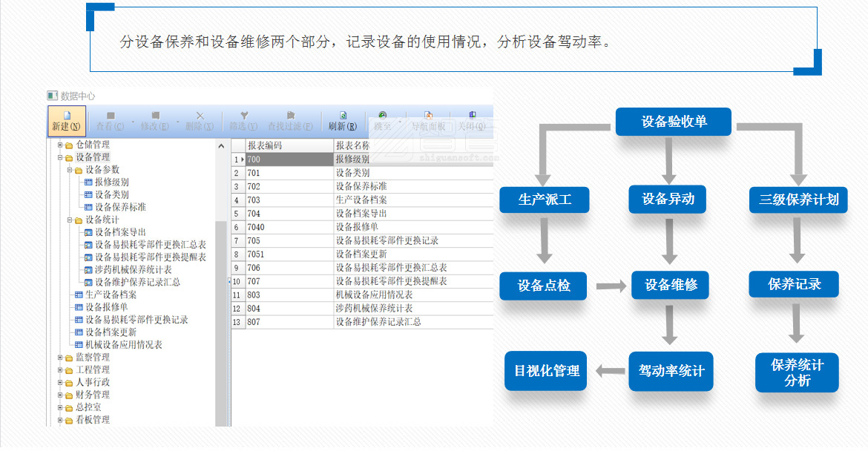Click the 查看(C) toolbar icon
868x454 pixels.
tap(110, 121)
